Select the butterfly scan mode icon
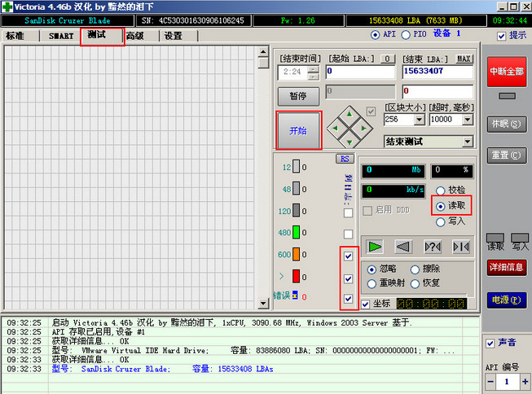The width and height of the screenshot is (532, 394). click(461, 247)
